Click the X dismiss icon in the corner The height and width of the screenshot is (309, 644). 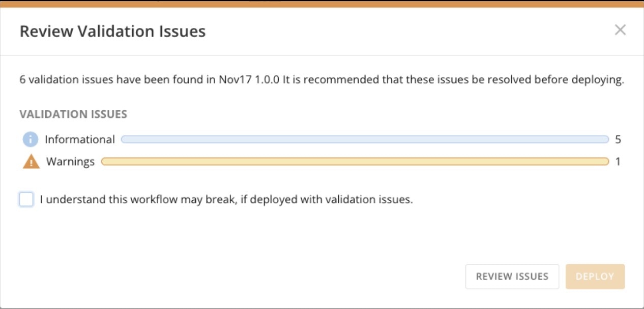pos(621,30)
